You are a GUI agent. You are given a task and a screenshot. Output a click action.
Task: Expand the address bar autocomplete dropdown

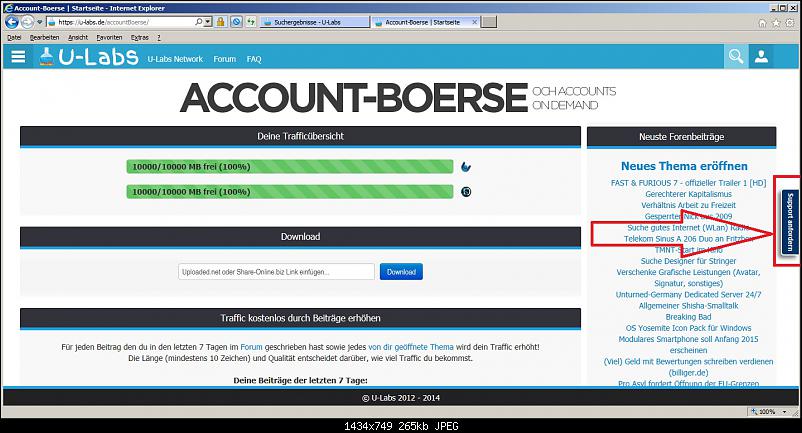208,22
